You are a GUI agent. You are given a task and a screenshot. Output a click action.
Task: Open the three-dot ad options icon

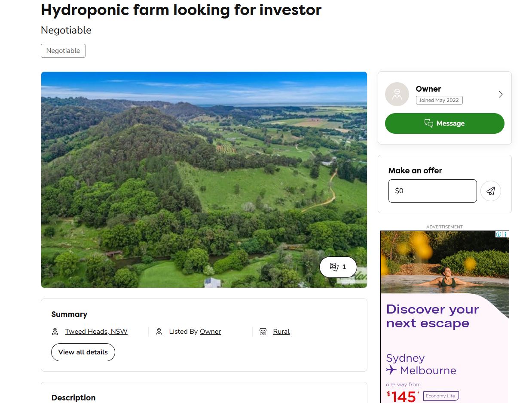505,234
